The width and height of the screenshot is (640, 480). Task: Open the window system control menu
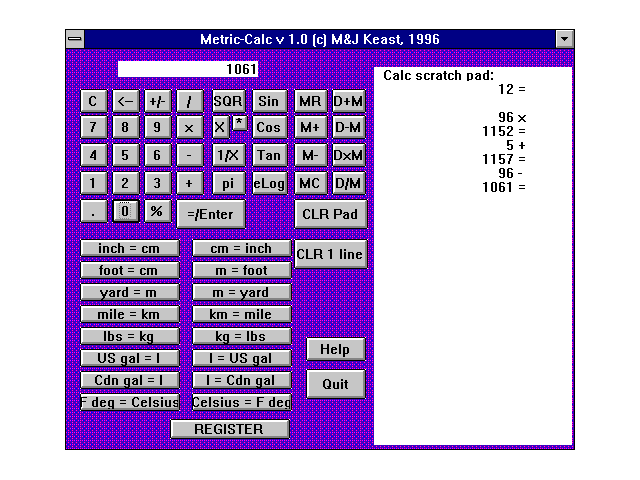pyautogui.click(x=75, y=39)
